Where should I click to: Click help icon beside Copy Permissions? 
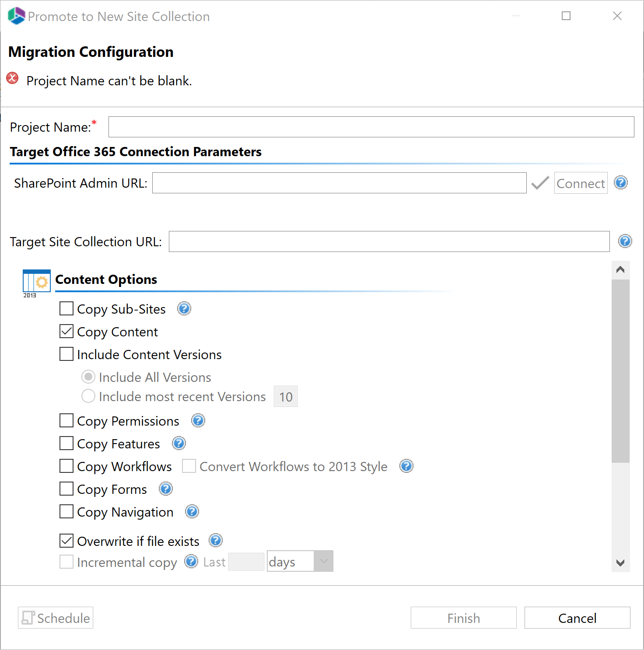click(198, 421)
